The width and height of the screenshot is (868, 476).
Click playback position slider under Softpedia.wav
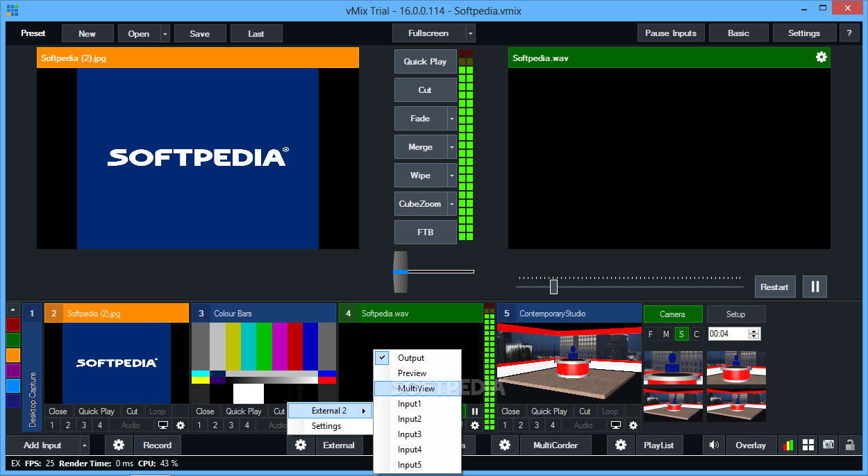(553, 287)
